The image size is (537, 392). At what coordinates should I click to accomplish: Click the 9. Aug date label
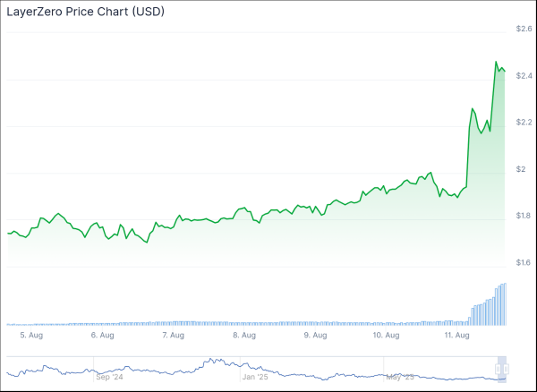pyautogui.click(x=315, y=336)
